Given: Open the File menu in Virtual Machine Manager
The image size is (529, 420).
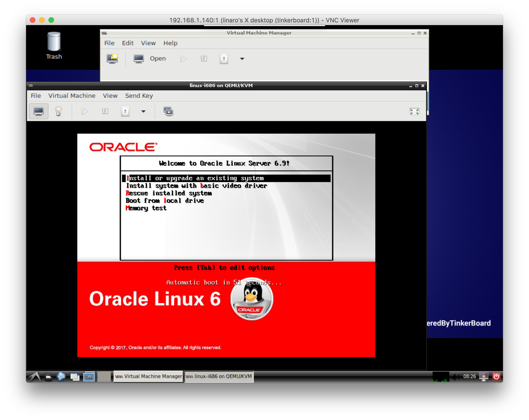Looking at the screenshot, I should pos(109,43).
